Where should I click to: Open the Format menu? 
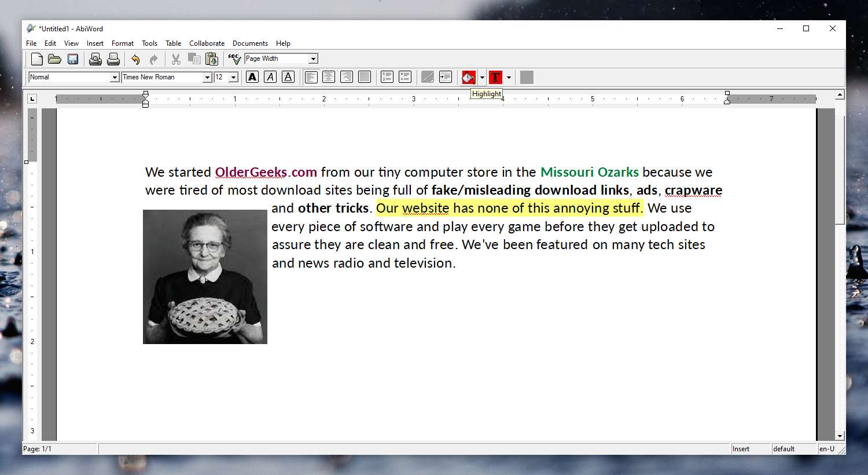(x=123, y=43)
